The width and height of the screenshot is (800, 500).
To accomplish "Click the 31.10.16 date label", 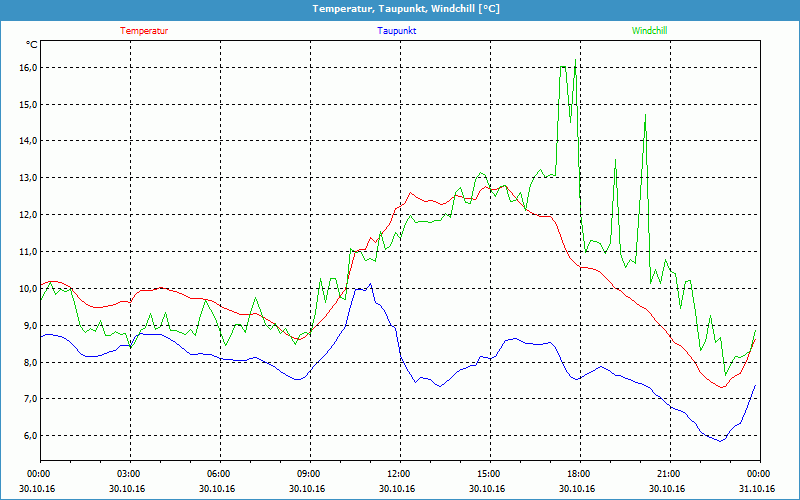I will tap(757, 489).
